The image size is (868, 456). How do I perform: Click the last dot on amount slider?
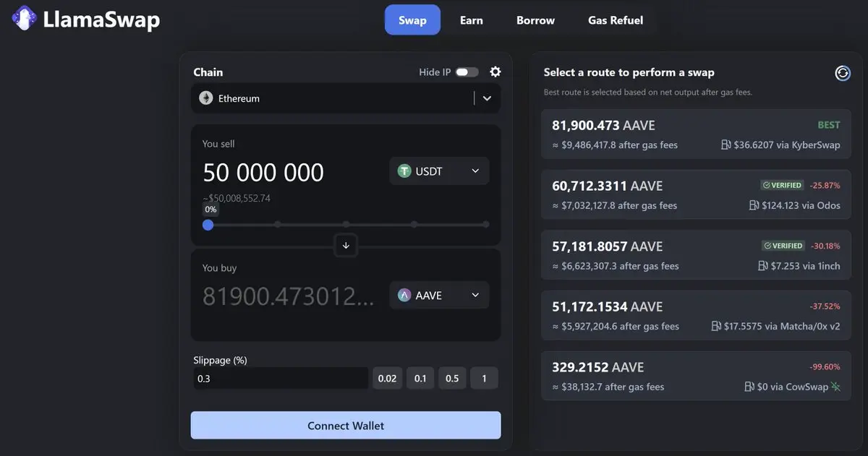pos(486,225)
